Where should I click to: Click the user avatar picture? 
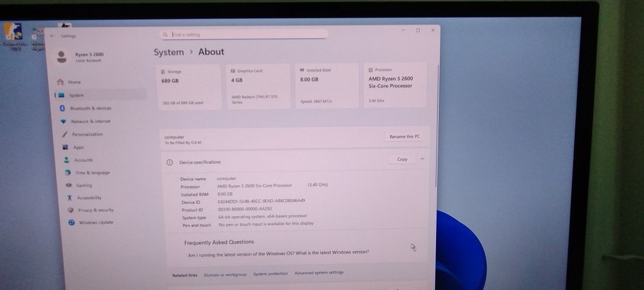(x=62, y=57)
